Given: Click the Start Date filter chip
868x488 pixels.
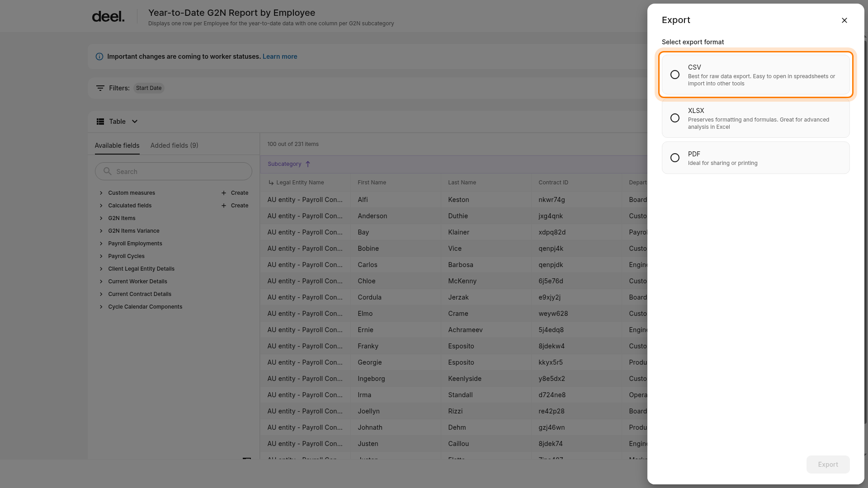Looking at the screenshot, I should click(149, 88).
